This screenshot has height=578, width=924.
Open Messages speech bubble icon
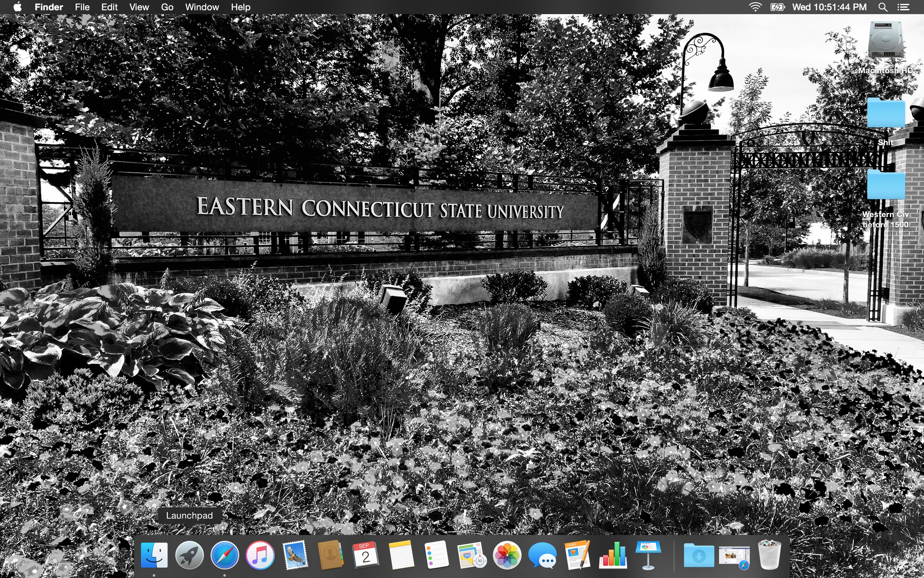pos(542,555)
